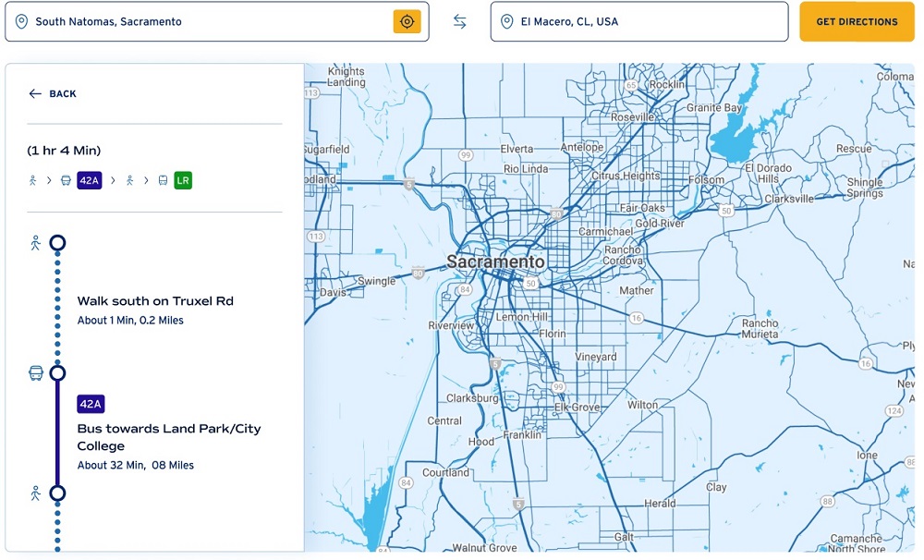Click the destination location pin icon
The image size is (924, 560).
tap(506, 21)
